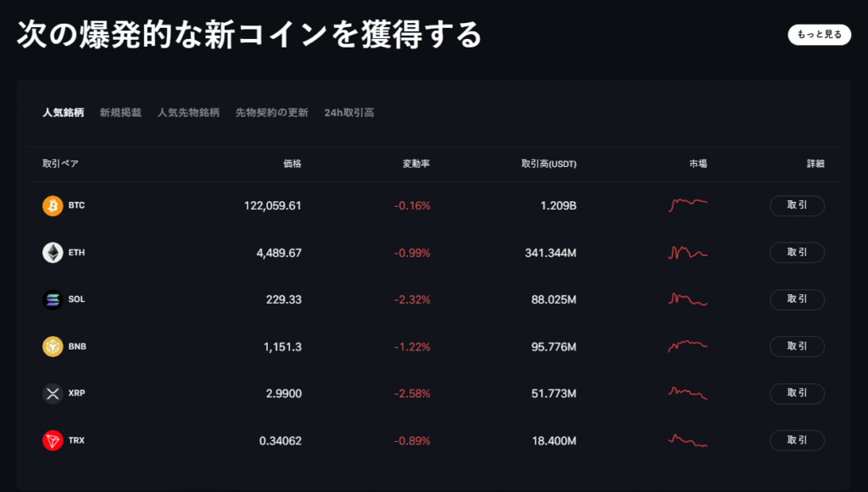Image resolution: width=868 pixels, height=492 pixels.
Task: Click the Ethereum (ETH) coin icon
Action: [53, 252]
